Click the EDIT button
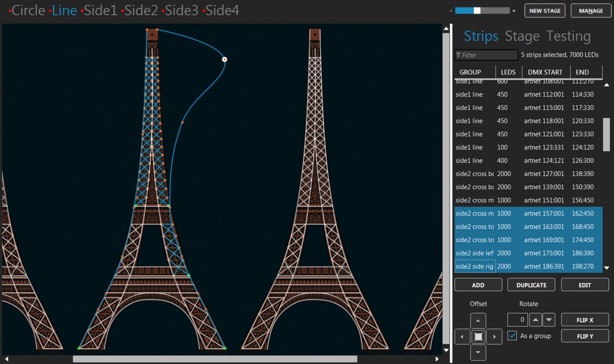This screenshot has width=614, height=364. (585, 285)
